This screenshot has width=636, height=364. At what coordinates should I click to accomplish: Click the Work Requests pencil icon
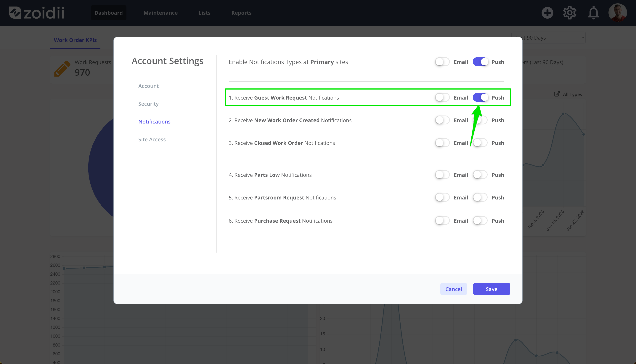point(62,69)
